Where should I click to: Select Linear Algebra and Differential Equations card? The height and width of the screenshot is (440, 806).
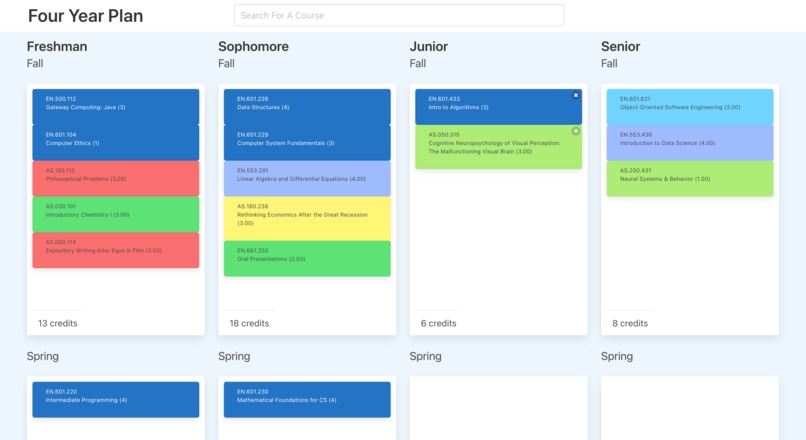307,179
